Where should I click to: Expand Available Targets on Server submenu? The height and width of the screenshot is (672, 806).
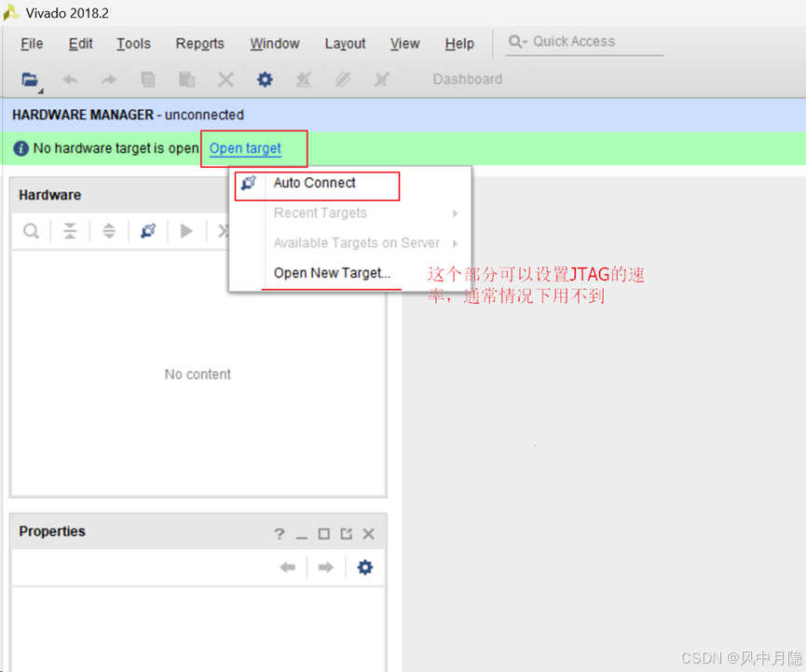[350, 242]
